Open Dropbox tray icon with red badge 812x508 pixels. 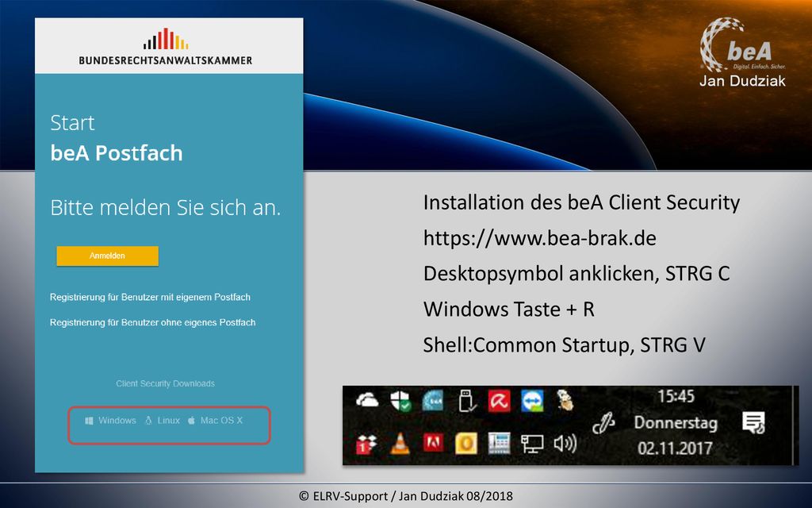pyautogui.click(x=366, y=444)
